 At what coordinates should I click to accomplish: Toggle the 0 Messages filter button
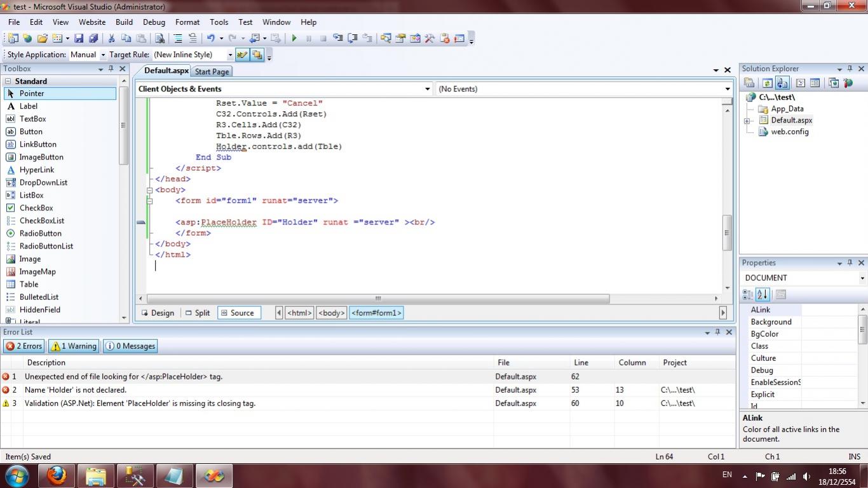(130, 346)
